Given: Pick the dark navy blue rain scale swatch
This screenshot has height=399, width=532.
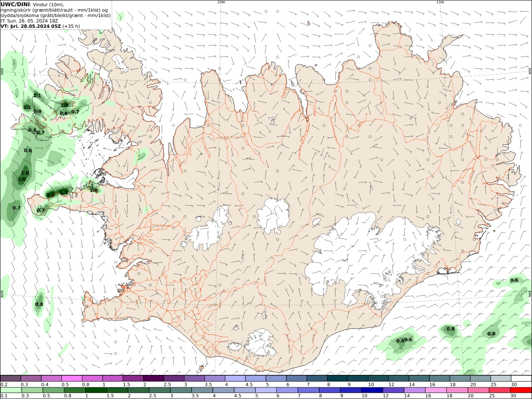Looking at the screenshot, I should tap(371, 390).
